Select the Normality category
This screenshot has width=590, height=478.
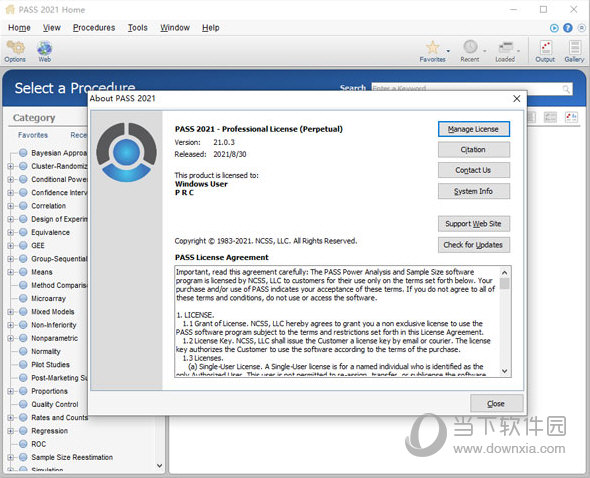(46, 352)
